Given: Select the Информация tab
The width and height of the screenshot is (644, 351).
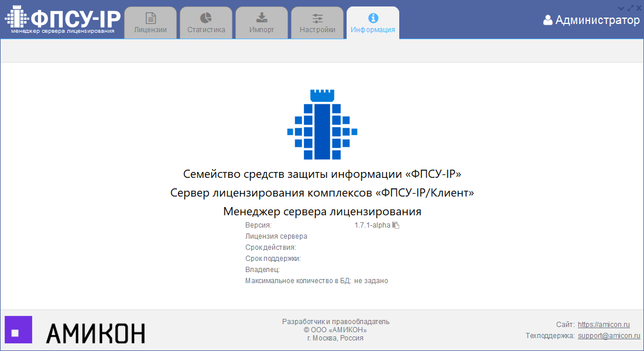Looking at the screenshot, I should click(x=373, y=23).
